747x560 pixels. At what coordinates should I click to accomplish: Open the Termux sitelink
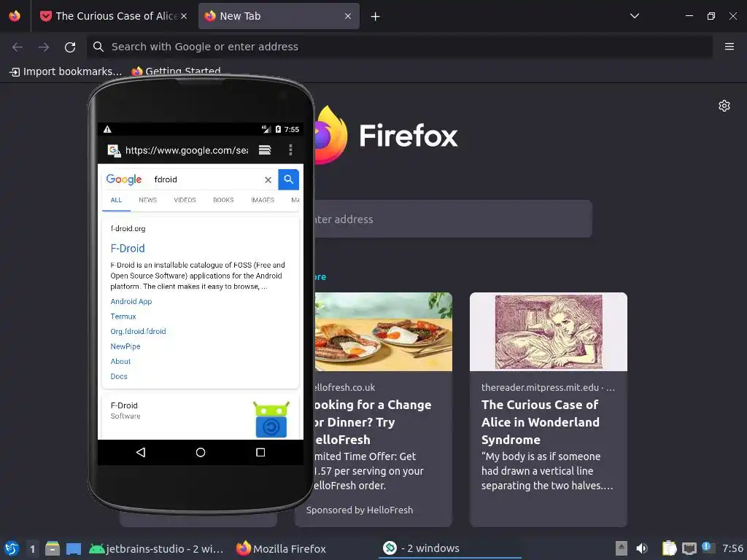123,316
